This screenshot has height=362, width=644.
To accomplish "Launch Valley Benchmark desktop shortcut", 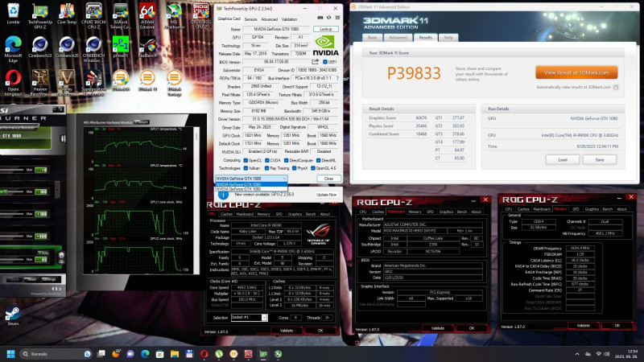I will (67, 83).
